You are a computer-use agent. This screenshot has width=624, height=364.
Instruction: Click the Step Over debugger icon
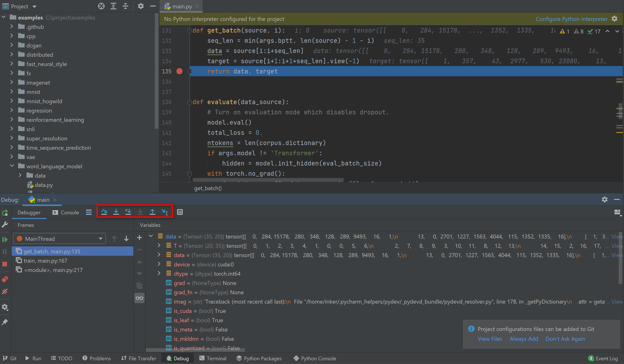tap(104, 212)
